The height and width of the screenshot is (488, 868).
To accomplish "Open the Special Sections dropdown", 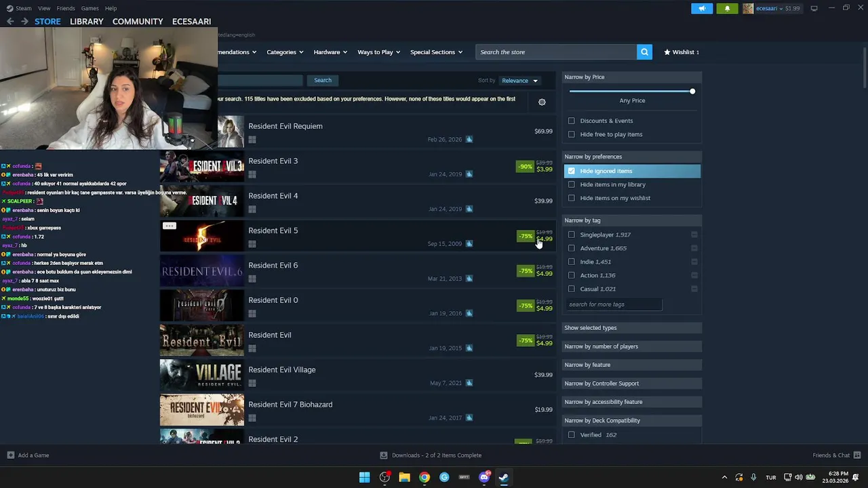I will click(436, 52).
